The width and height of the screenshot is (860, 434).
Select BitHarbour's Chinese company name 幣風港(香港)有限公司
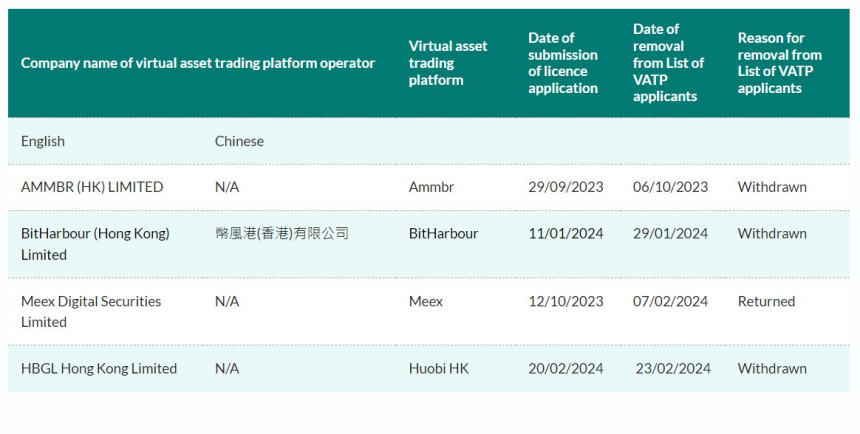pos(282,233)
